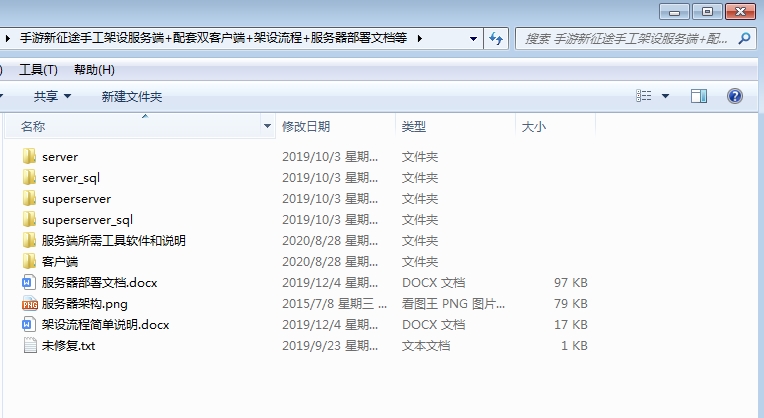Open the 共享 share dropdown

click(x=52, y=96)
